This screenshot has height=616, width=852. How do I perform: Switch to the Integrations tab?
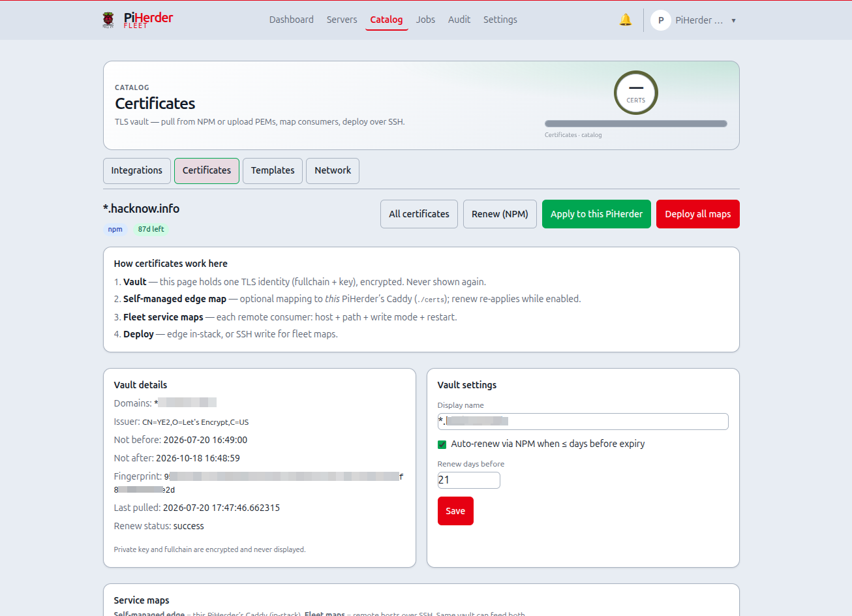(137, 171)
